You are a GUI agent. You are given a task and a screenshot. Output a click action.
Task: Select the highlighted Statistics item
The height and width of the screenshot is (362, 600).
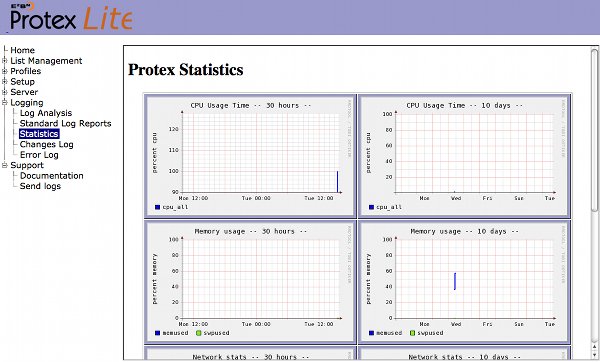point(39,134)
